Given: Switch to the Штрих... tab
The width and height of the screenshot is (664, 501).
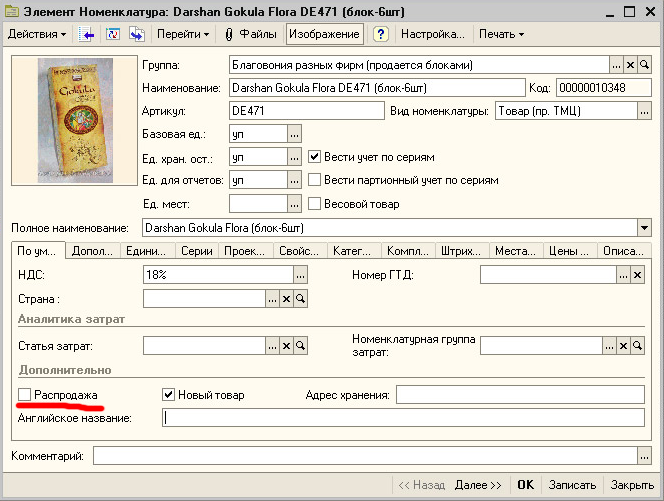Looking at the screenshot, I should 460,251.
